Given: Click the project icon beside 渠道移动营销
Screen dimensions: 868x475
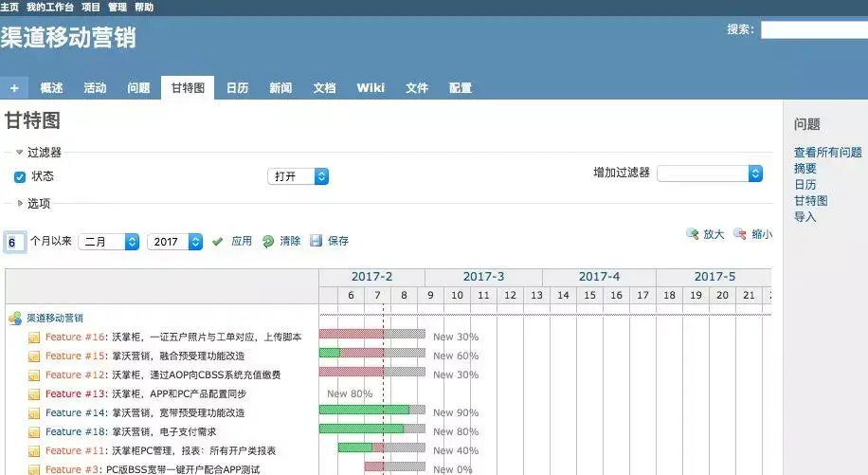Looking at the screenshot, I should click(15, 318).
